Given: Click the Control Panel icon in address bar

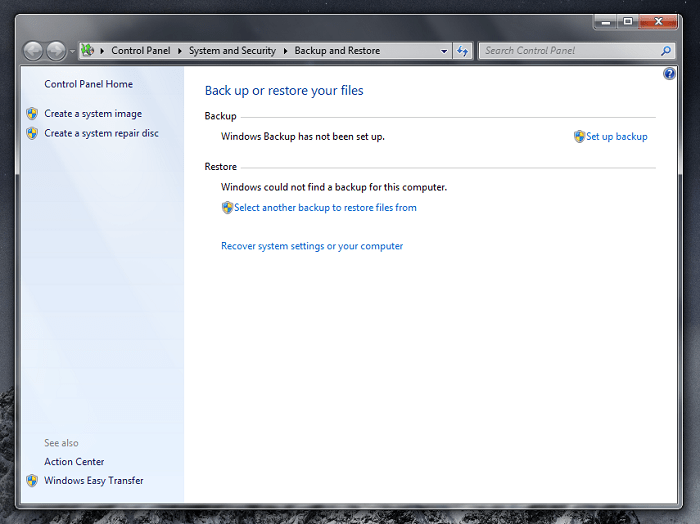Looking at the screenshot, I should pyautogui.click(x=88, y=50).
